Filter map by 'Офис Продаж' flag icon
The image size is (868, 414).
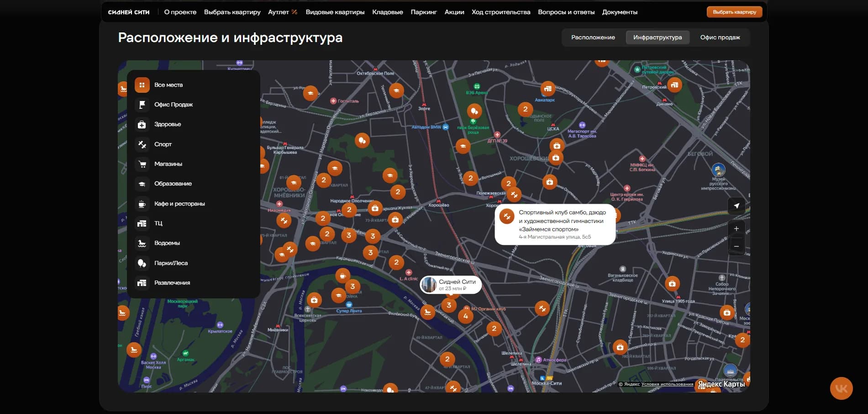coord(142,105)
